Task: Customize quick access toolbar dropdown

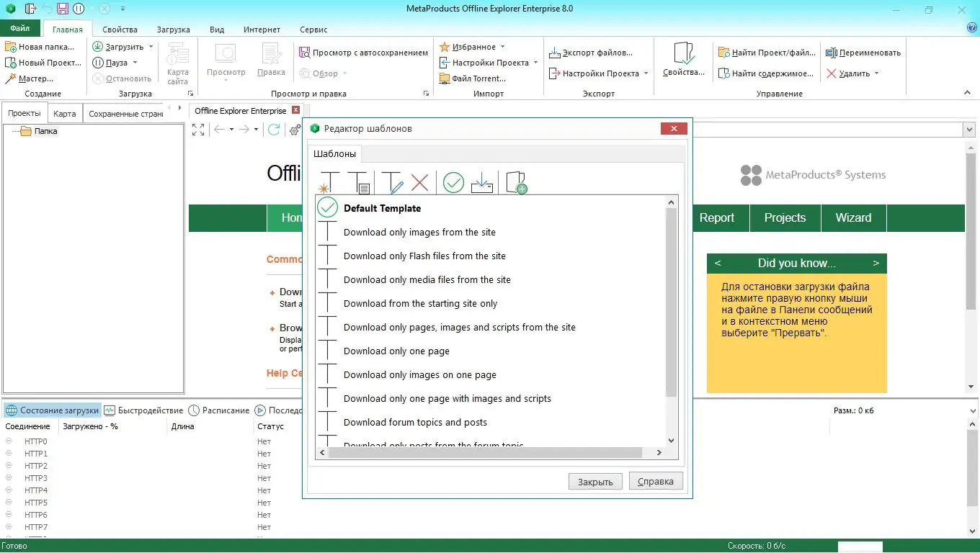Action: [122, 9]
